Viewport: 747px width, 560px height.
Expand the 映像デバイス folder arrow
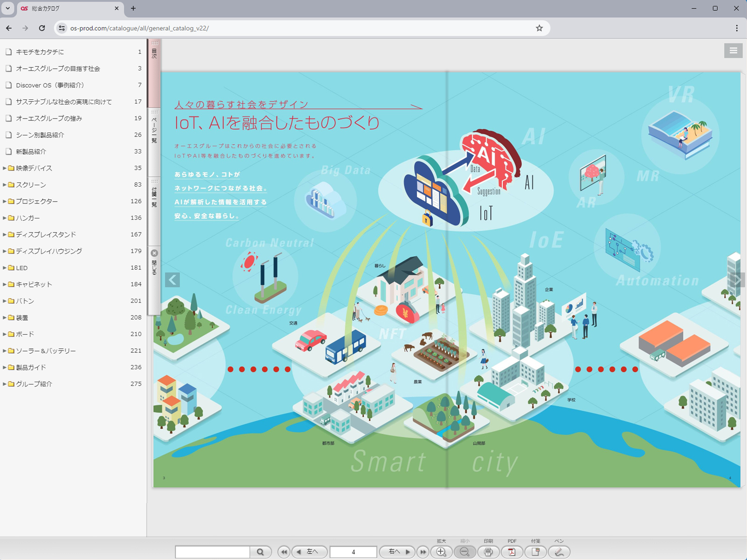5,168
